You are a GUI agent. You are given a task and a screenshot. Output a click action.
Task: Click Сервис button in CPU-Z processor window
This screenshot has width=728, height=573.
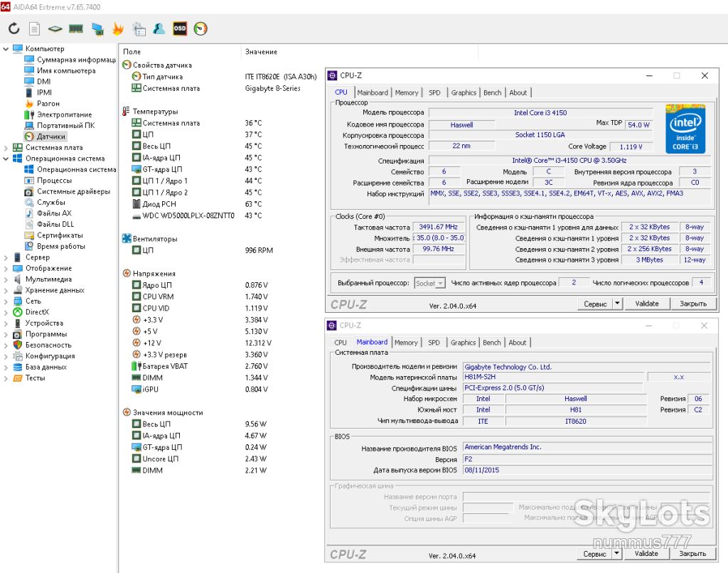[x=595, y=304]
